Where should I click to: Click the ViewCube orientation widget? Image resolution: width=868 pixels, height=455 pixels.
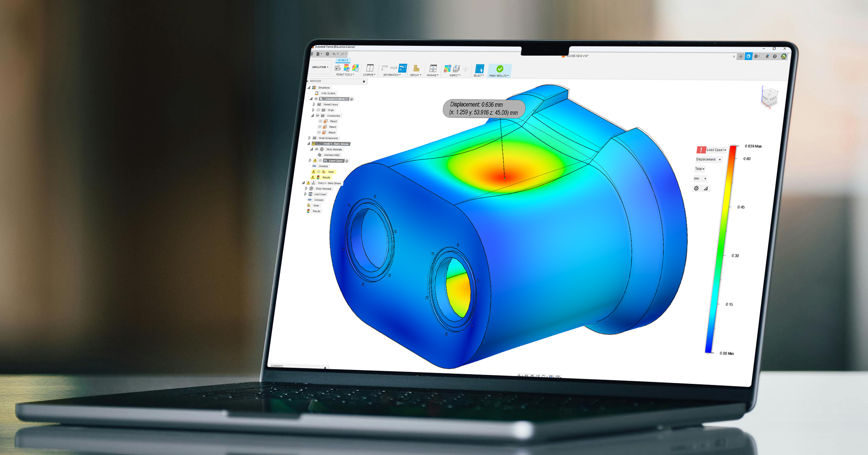pos(769,97)
